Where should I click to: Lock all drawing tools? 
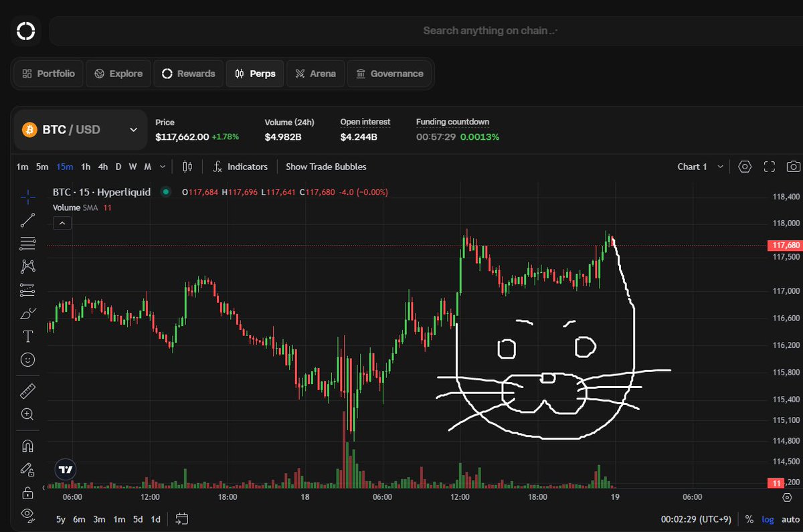click(x=27, y=493)
